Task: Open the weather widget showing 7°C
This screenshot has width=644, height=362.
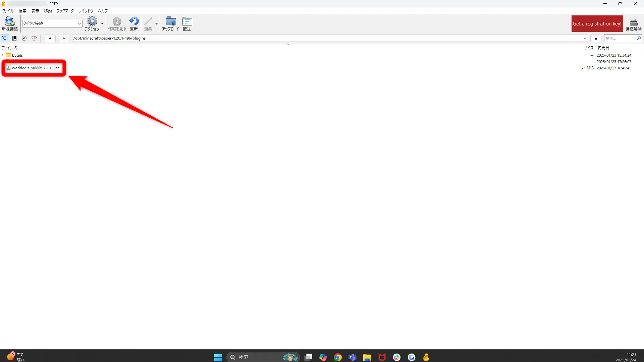Action: [16, 357]
